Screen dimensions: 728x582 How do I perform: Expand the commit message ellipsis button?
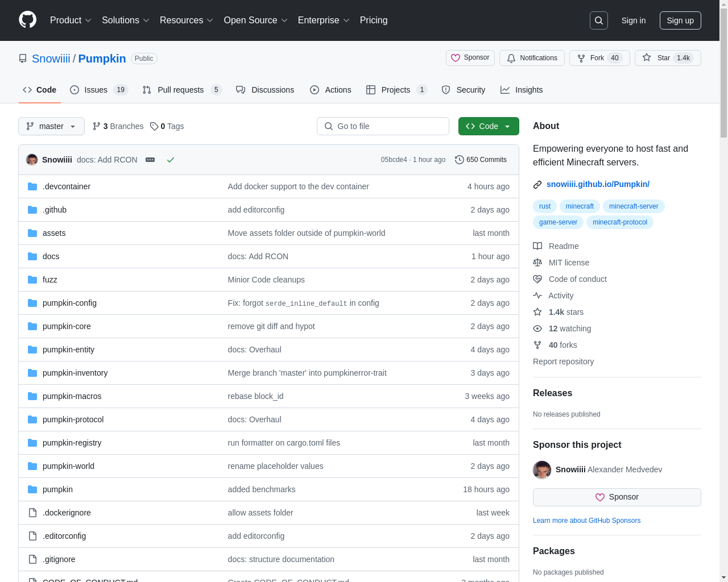(x=150, y=160)
